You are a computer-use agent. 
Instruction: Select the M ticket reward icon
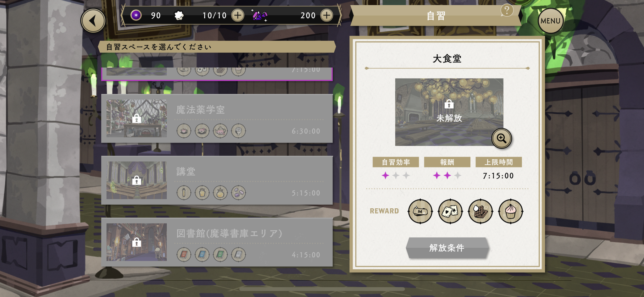420,212
